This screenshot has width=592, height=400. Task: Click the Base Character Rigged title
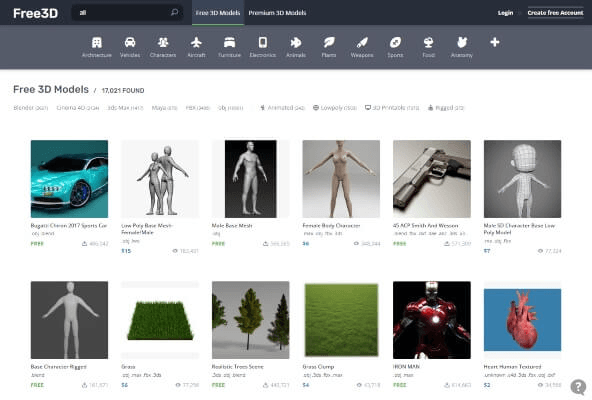tap(59, 367)
